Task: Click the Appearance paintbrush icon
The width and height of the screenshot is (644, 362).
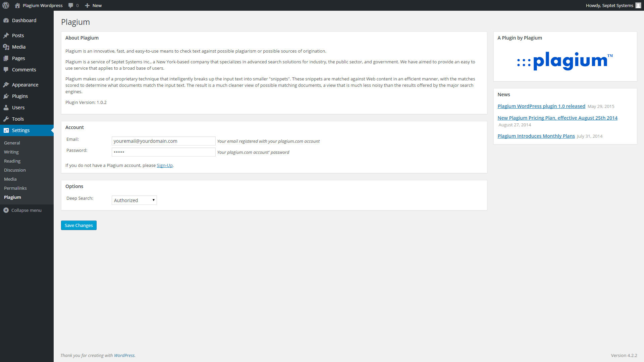Action: pyautogui.click(x=6, y=85)
